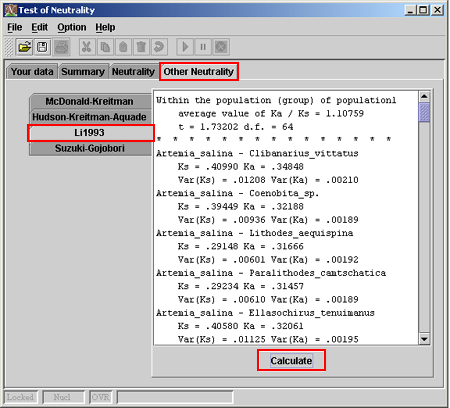The width and height of the screenshot is (450, 408).
Task: Click the Test of Neutrality title bar icon
Action: (10, 10)
